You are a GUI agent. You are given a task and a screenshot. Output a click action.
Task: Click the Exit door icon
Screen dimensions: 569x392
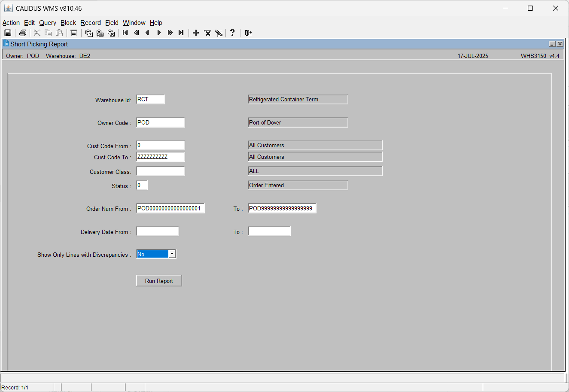pyautogui.click(x=248, y=33)
